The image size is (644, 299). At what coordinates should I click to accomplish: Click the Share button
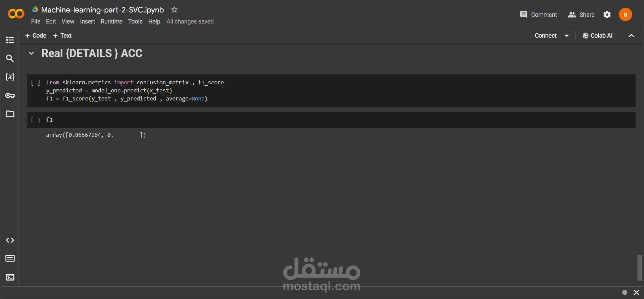coord(581,15)
